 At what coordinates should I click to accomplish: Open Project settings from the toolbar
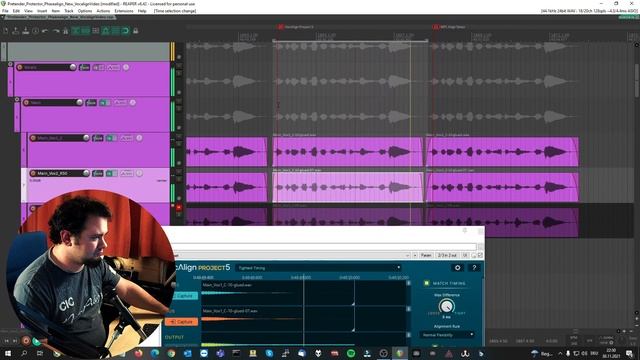pyautogui.click(x=36, y=31)
